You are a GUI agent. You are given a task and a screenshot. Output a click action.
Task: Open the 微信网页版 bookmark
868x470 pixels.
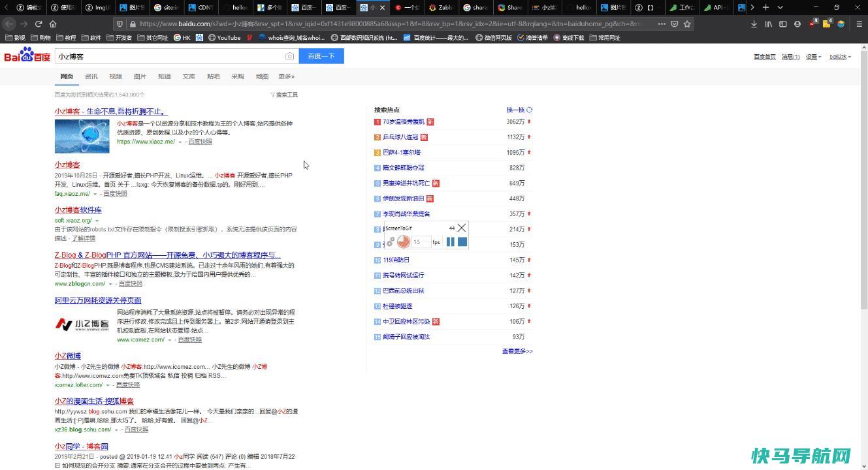click(x=494, y=38)
